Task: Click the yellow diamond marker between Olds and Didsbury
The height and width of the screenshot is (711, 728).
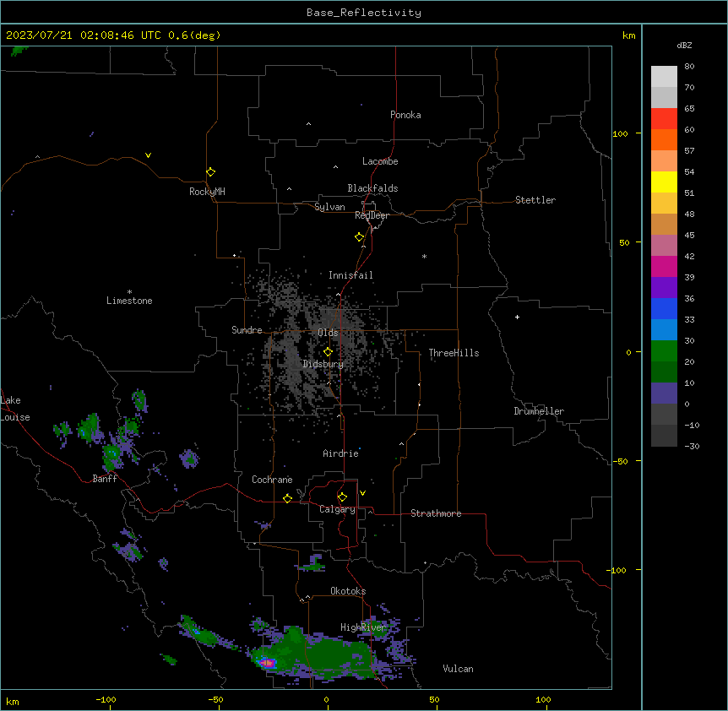Action: coord(328,352)
